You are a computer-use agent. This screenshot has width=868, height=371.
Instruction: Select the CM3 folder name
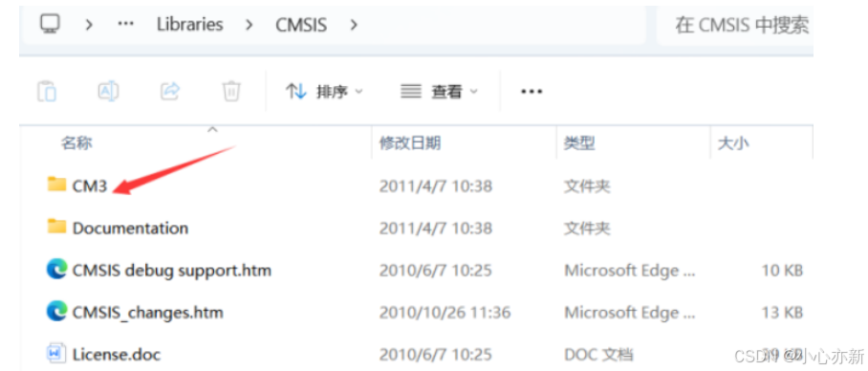click(x=90, y=186)
